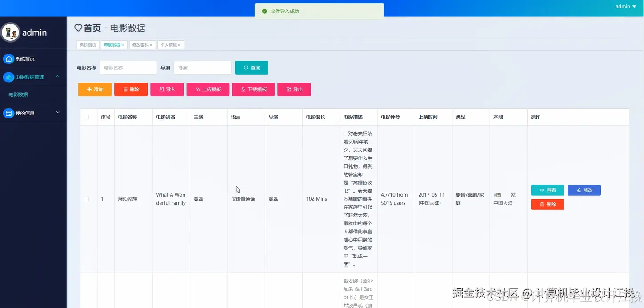Click the 导出 export button
This screenshot has height=308, width=644.
coord(294,89)
